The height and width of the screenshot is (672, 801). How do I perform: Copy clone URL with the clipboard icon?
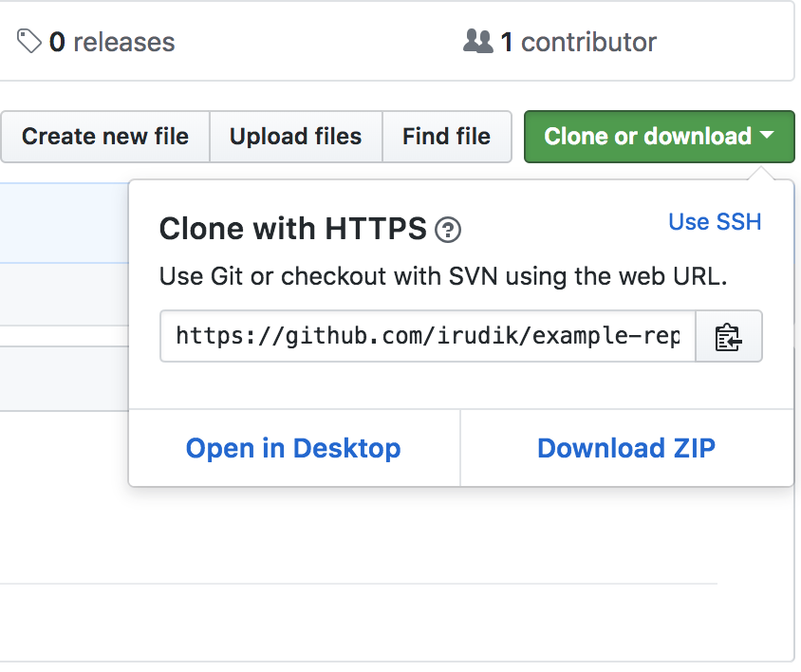(x=728, y=336)
